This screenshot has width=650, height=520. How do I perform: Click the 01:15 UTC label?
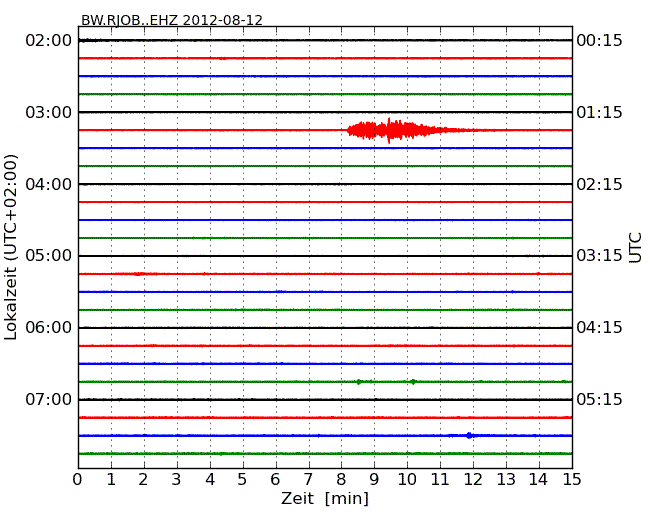tap(599, 112)
